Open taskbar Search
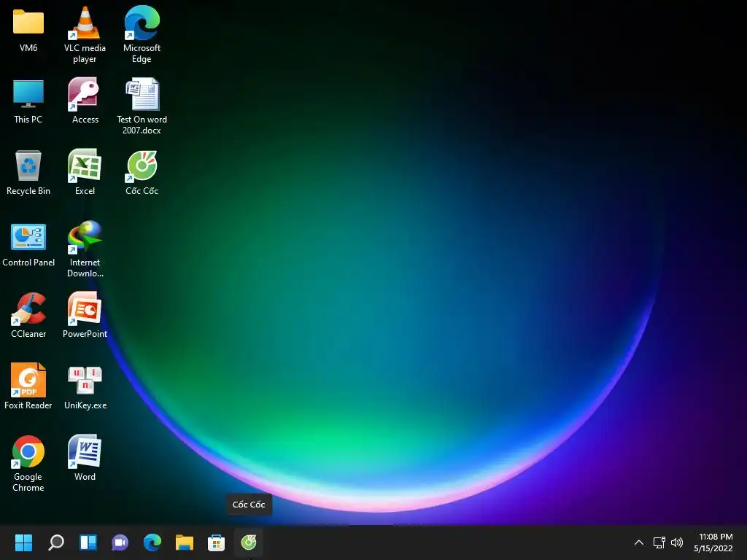The width and height of the screenshot is (747, 560). coord(55,542)
